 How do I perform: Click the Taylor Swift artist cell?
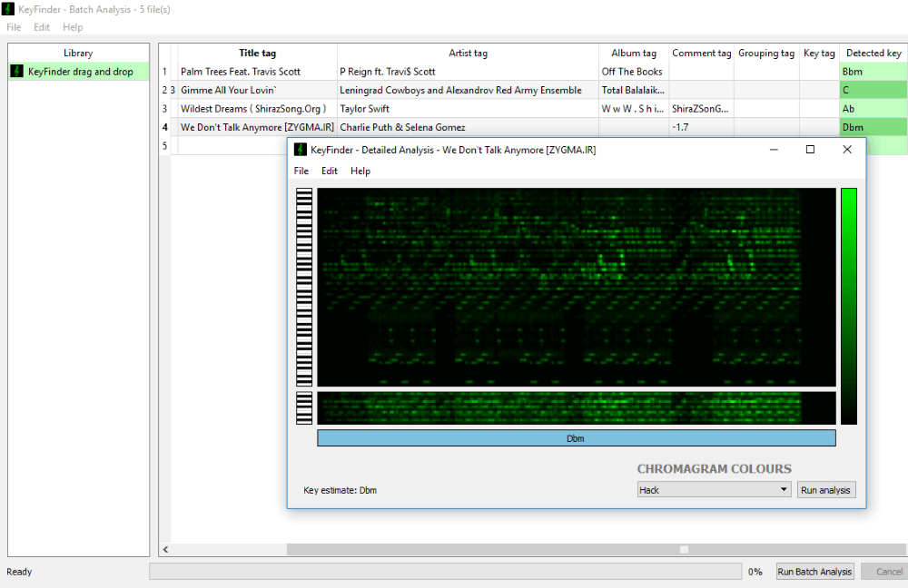(x=468, y=108)
